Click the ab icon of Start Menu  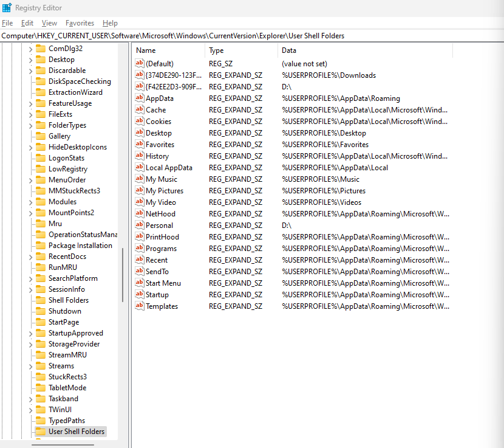pyautogui.click(x=139, y=283)
